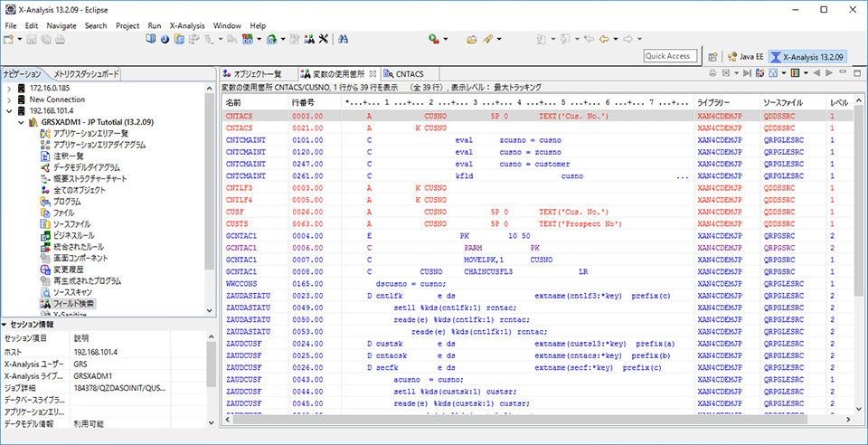The width and height of the screenshot is (868, 445).
Task: Open the プログラム tree item
Action: coord(67,201)
